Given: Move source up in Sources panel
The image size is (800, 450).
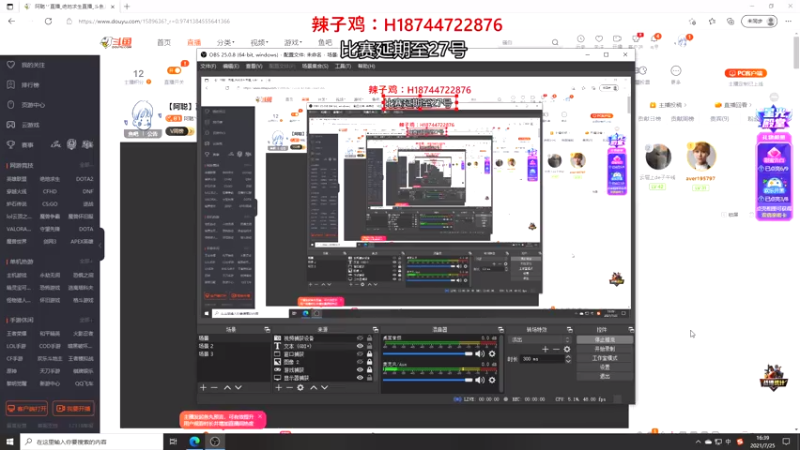Looking at the screenshot, I should click(313, 388).
